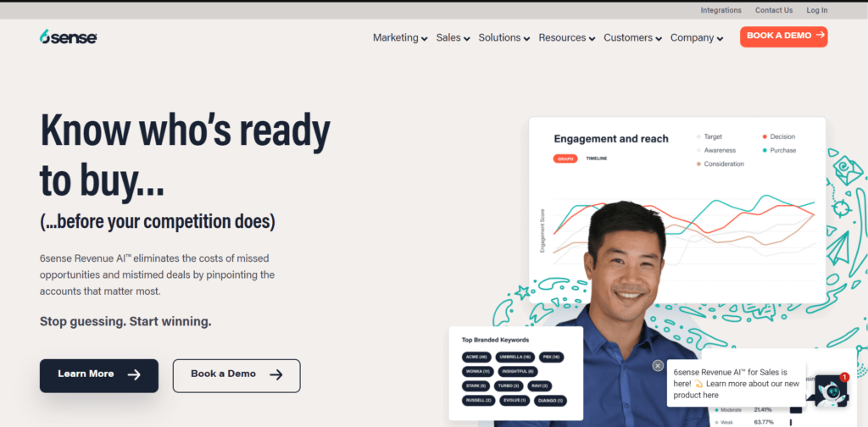Expand the Resources menu chevron

(592, 39)
